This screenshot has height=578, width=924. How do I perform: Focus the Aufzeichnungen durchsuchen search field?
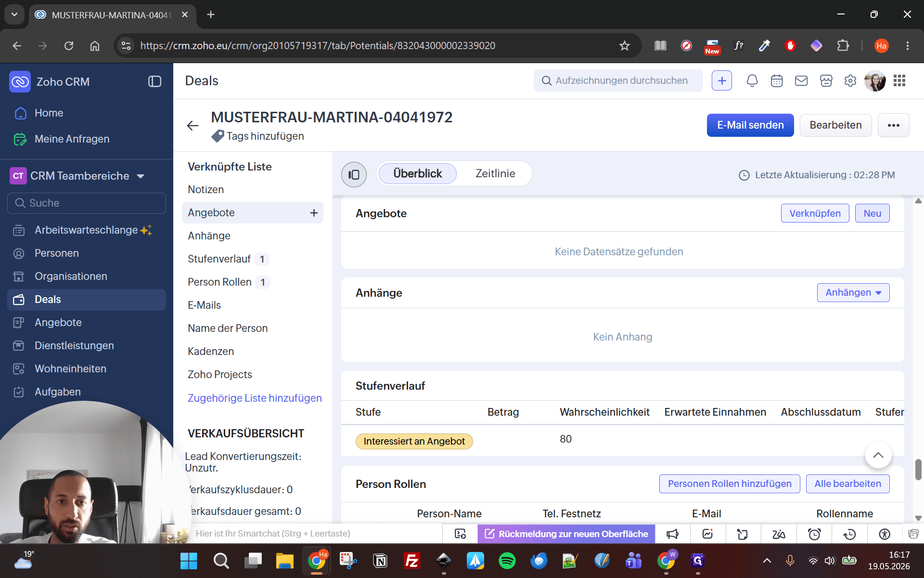(618, 81)
